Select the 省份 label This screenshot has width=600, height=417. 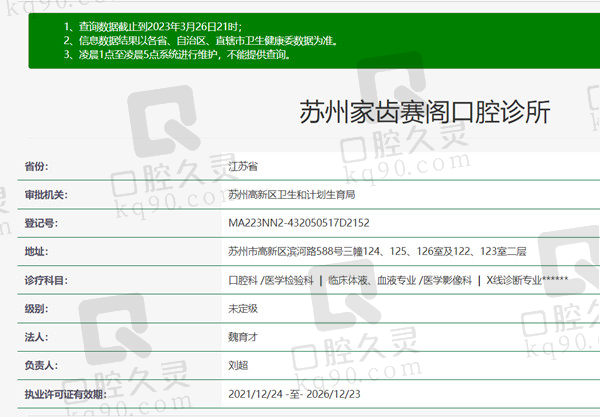click(36, 166)
